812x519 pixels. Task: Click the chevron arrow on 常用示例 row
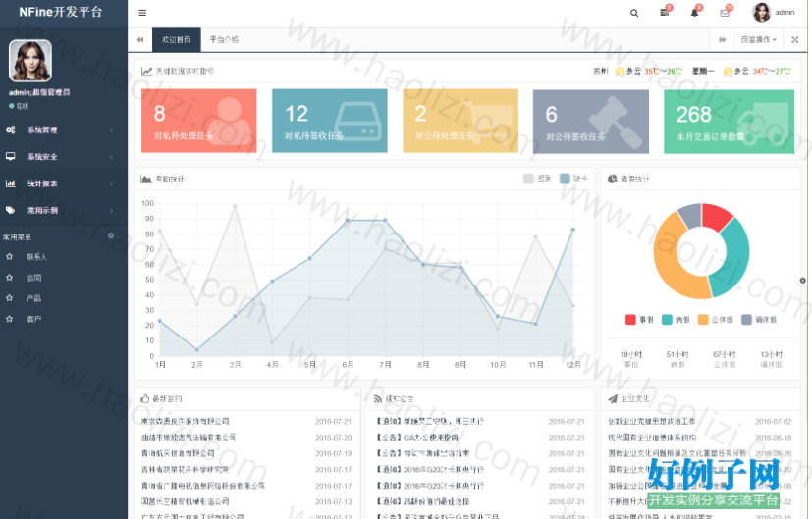(x=111, y=211)
